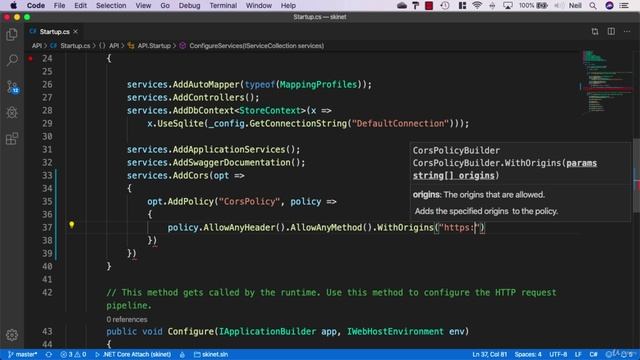640x360 pixels.
Task: Change indentation via Spaces: 4
Action: pos(528,354)
